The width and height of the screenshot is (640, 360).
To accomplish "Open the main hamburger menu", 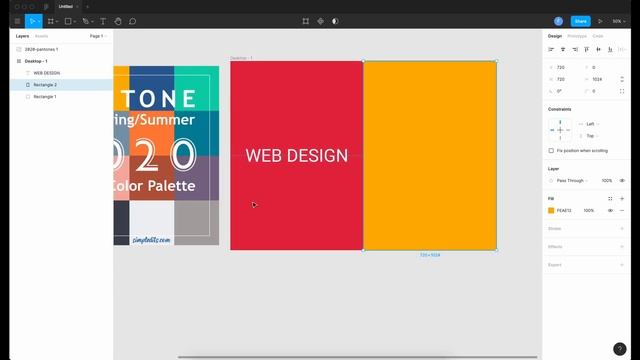I will 18,21.
